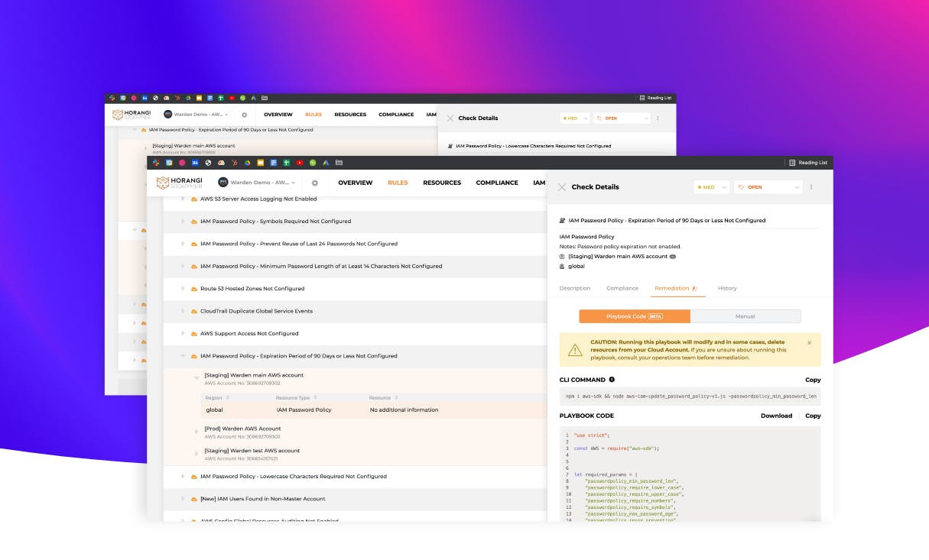Switch remediation to Playbook Code

pos(635,316)
